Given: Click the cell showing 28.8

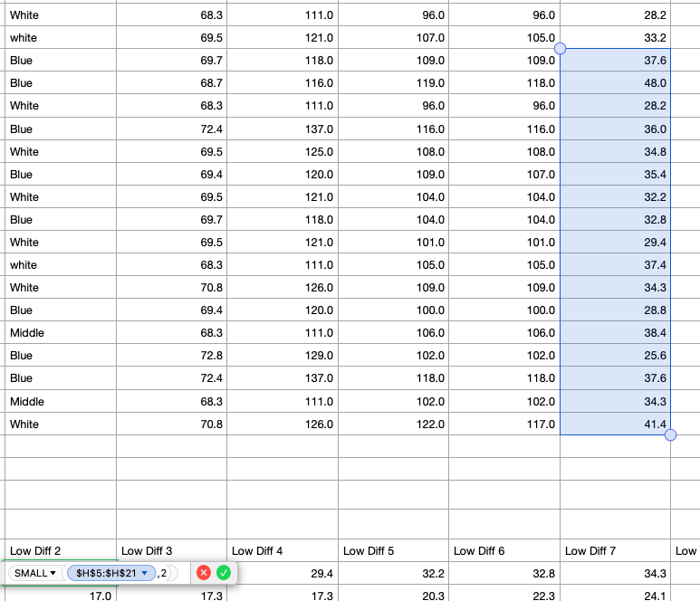Looking at the screenshot, I should 615,310.
